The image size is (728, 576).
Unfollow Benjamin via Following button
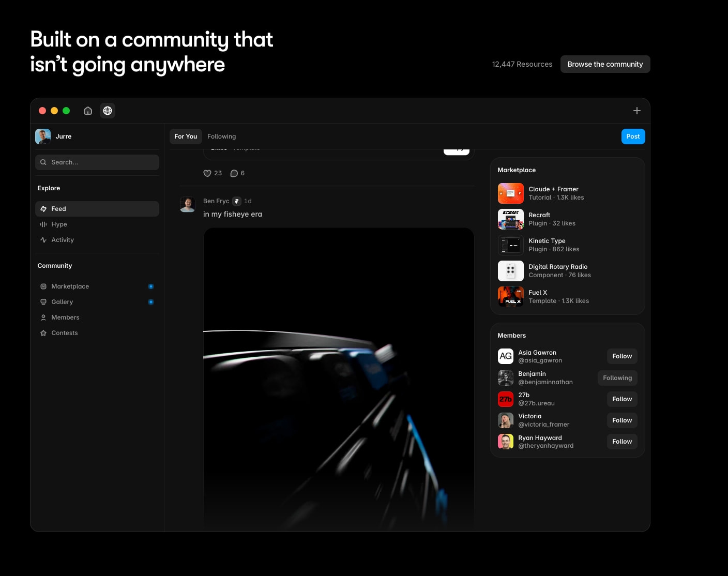pos(617,378)
